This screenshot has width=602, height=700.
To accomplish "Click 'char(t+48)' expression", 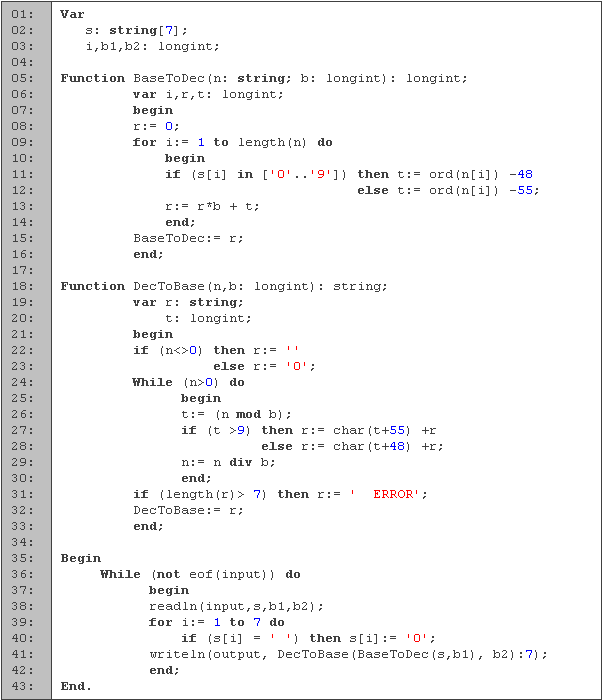I will [372, 446].
